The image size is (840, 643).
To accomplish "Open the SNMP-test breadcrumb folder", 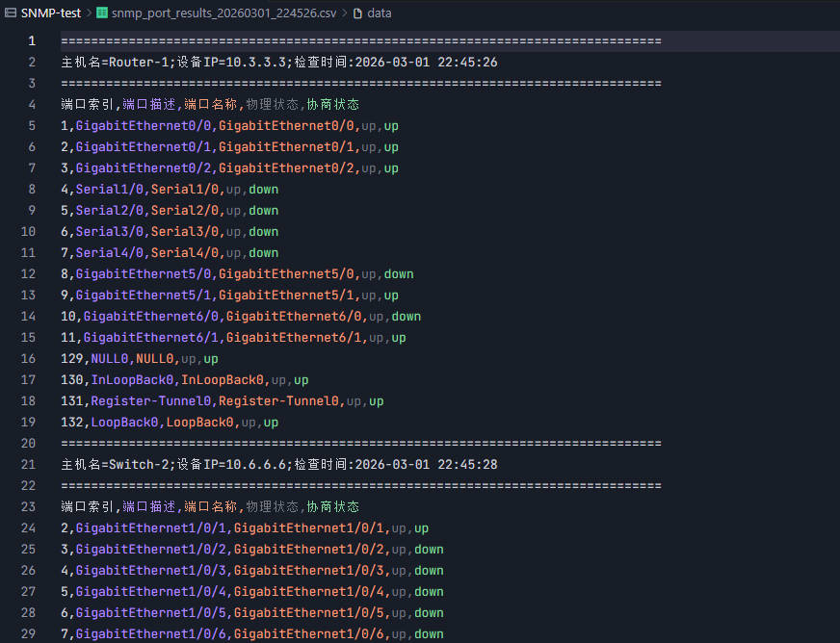I will tap(50, 13).
